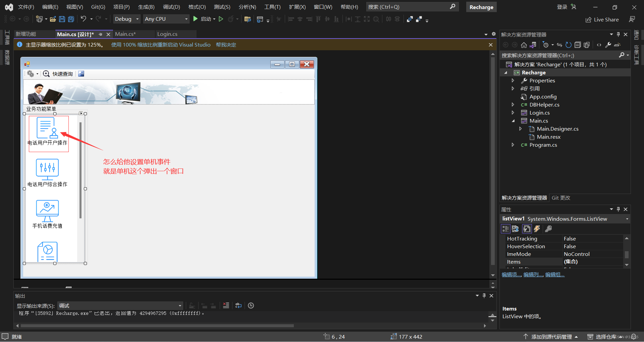Toggle Categorized view in Properties panel
644x342 pixels.
(505, 229)
